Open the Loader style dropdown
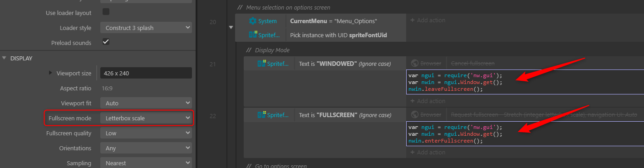This screenshot has width=644, height=168. click(x=146, y=28)
